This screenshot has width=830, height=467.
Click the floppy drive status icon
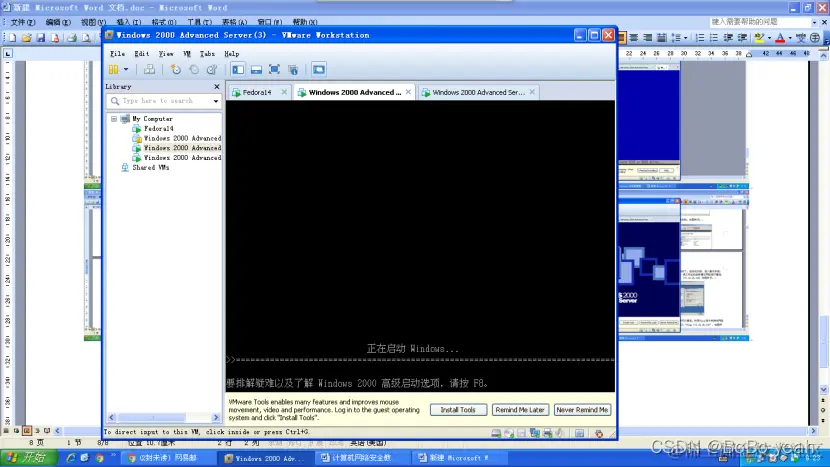[x=522, y=434]
